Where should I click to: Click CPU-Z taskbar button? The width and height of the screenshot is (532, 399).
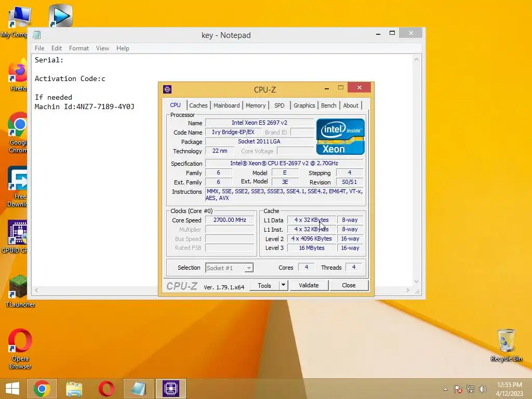(x=170, y=389)
